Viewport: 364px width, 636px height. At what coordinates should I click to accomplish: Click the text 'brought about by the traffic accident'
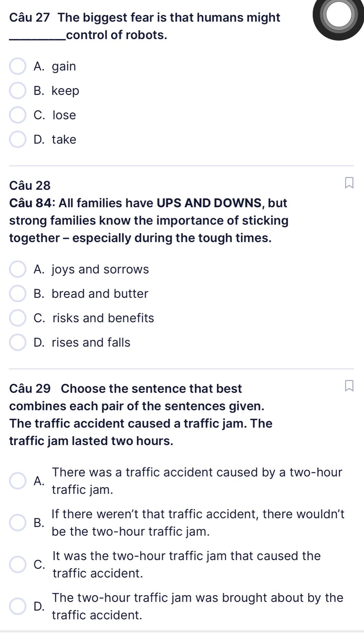click(x=198, y=606)
